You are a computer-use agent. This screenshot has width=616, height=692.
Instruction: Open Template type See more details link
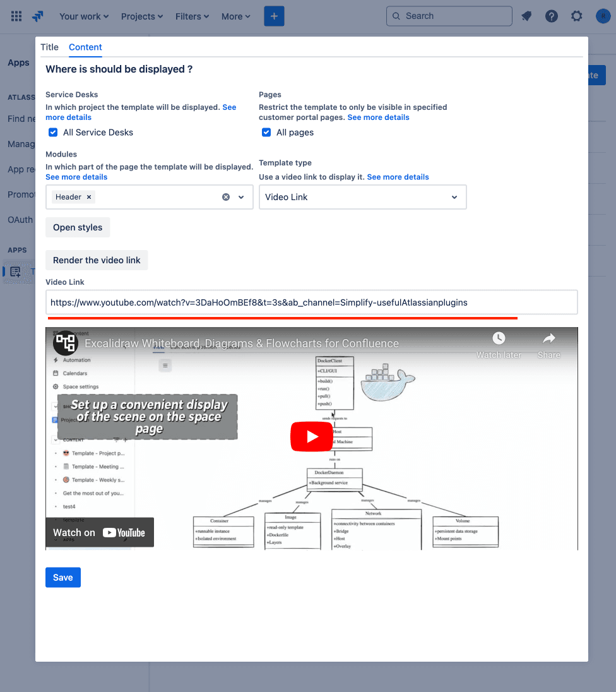[398, 177]
